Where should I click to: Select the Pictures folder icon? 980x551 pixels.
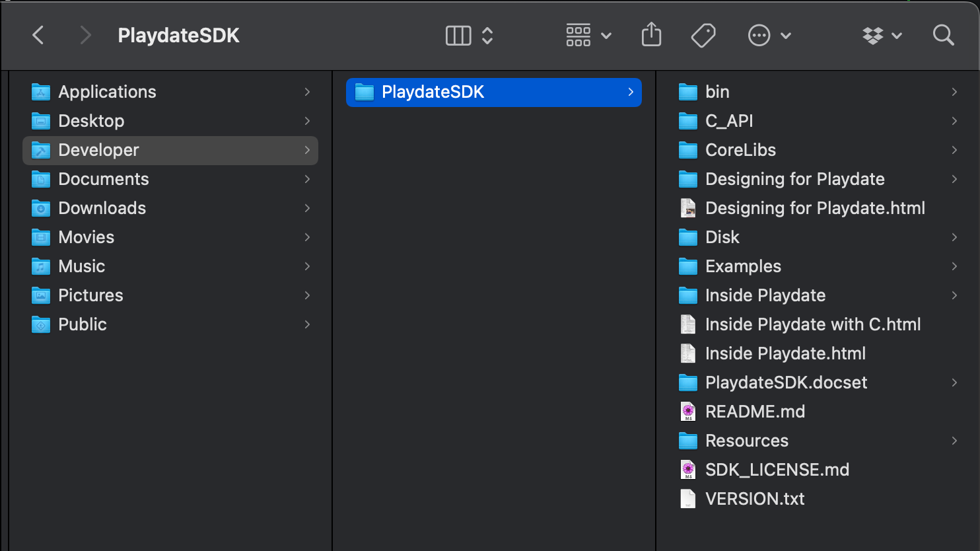click(x=41, y=295)
